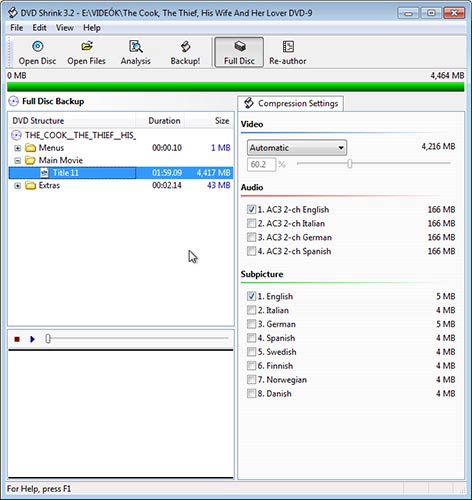This screenshot has width=472, height=500.
Task: Click the 00:00.10 Menus duration
Action: pos(167,148)
